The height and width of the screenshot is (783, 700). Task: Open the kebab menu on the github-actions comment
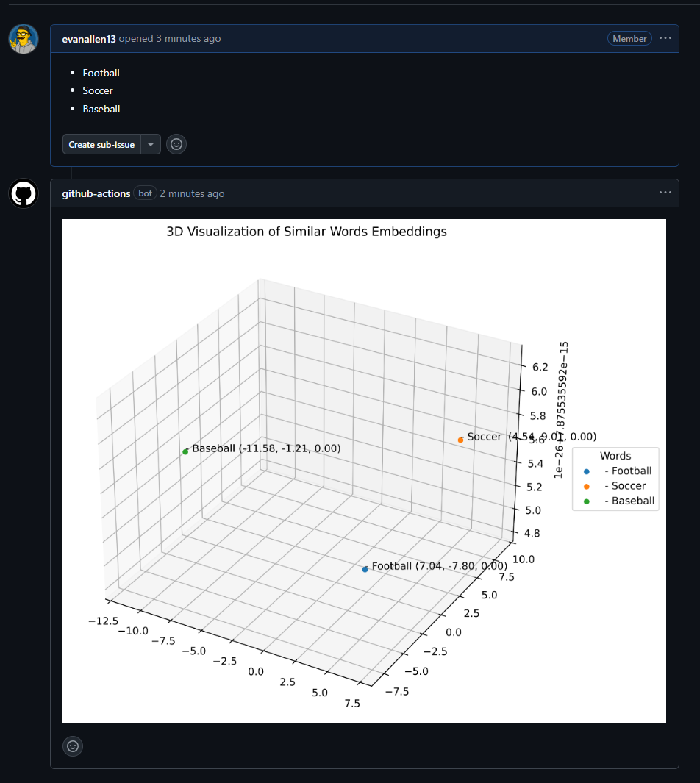(665, 193)
